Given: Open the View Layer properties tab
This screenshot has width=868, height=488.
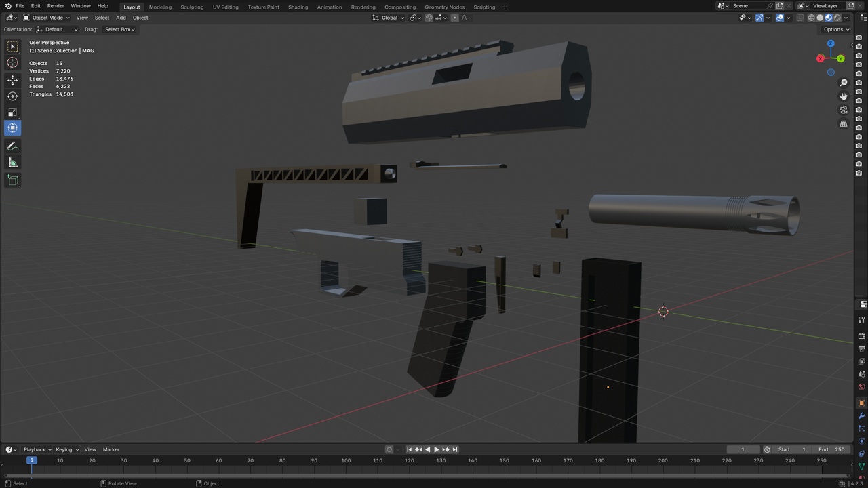Looking at the screenshot, I should pyautogui.click(x=862, y=362).
